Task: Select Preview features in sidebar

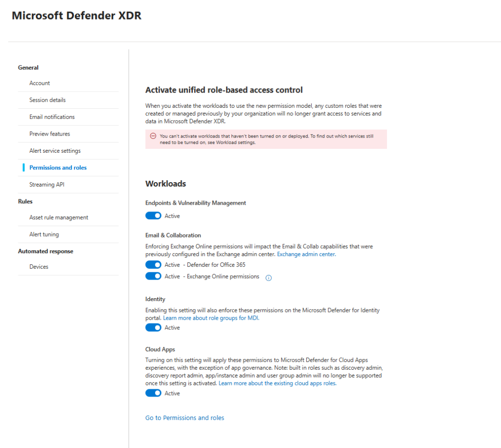Action: pos(49,134)
